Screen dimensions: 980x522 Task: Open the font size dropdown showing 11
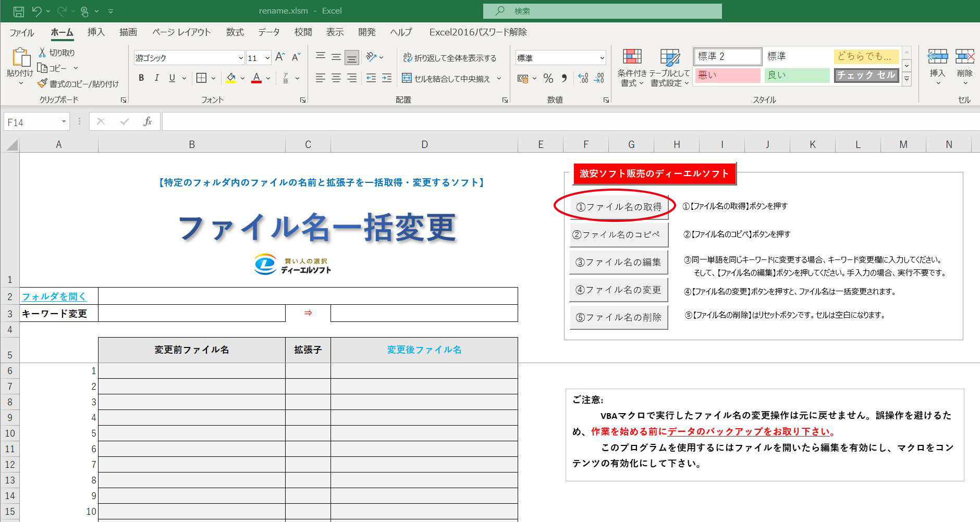point(267,58)
